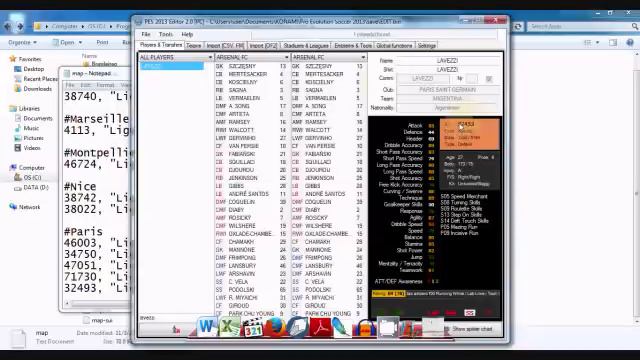Viewport: 640px width, 360px height.
Task: Open the Organize dropdown in Explorer
Action: pyautogui.click(x=22, y=42)
